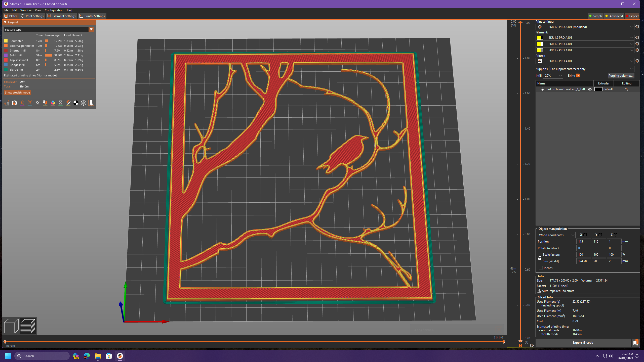644x362 pixels.
Task: Open the Print settings preset dropdown
Action: [585, 27]
